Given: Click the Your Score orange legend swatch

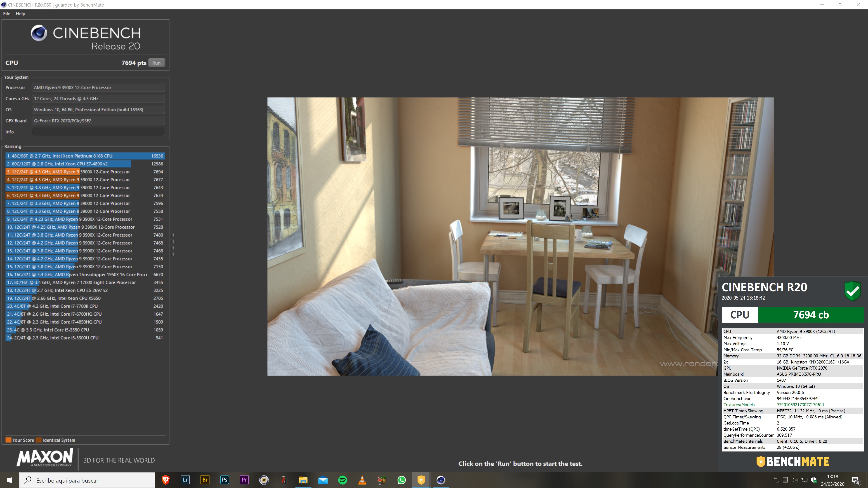Looking at the screenshot, I should (8, 440).
